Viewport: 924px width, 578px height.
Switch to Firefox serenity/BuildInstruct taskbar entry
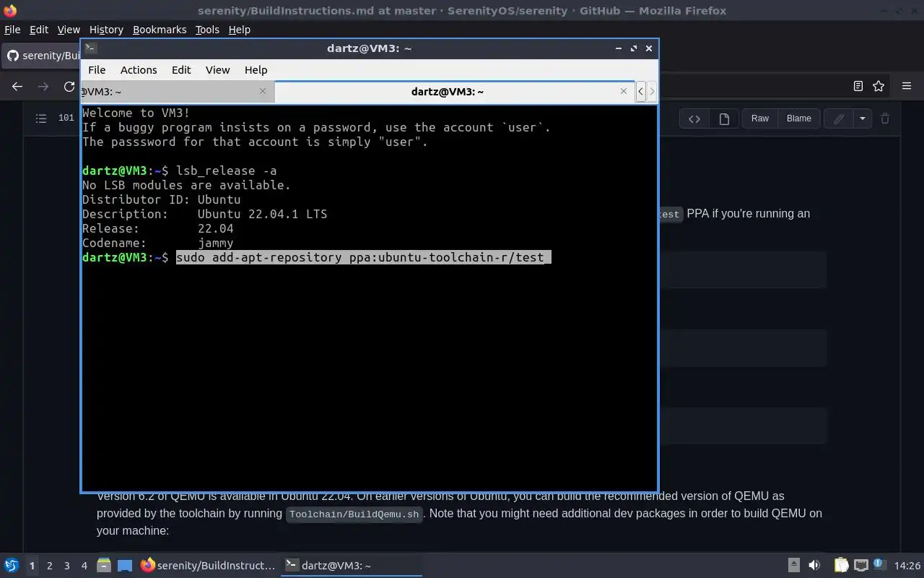pyautogui.click(x=209, y=566)
